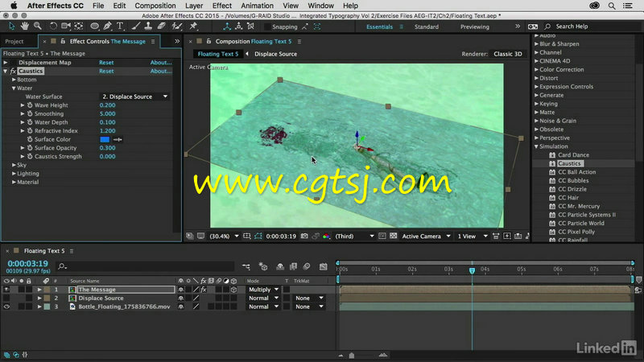The image size is (644, 362).
Task: Click the Classic 3D renderer button
Action: click(x=508, y=54)
